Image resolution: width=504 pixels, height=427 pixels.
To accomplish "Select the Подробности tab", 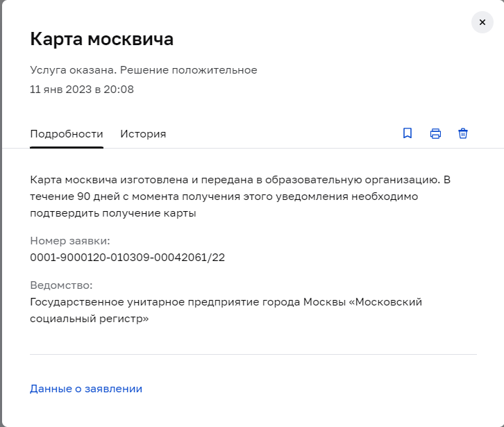I will [67, 134].
